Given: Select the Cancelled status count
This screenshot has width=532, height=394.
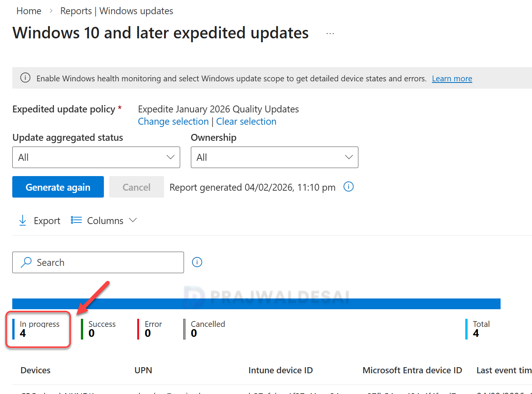Looking at the screenshot, I should (x=204, y=329).
